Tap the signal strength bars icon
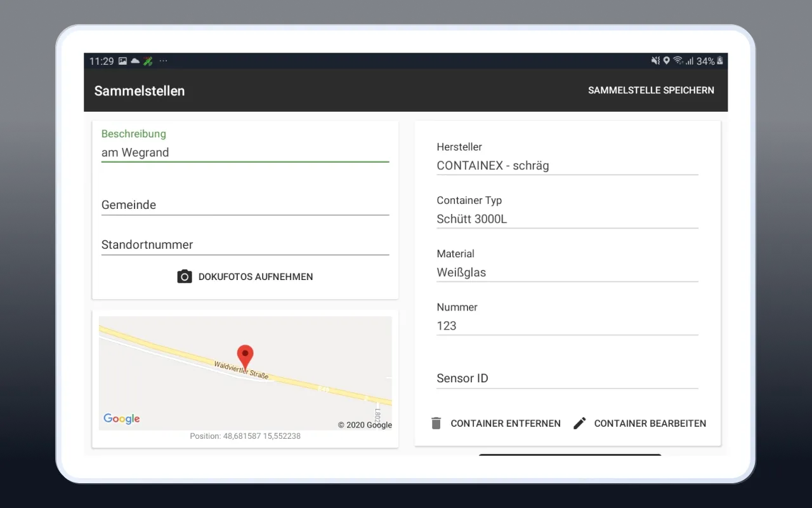 [x=689, y=62]
